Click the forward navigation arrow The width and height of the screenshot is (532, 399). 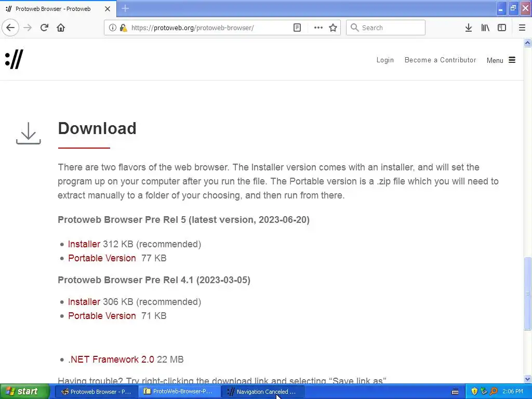[x=28, y=28]
